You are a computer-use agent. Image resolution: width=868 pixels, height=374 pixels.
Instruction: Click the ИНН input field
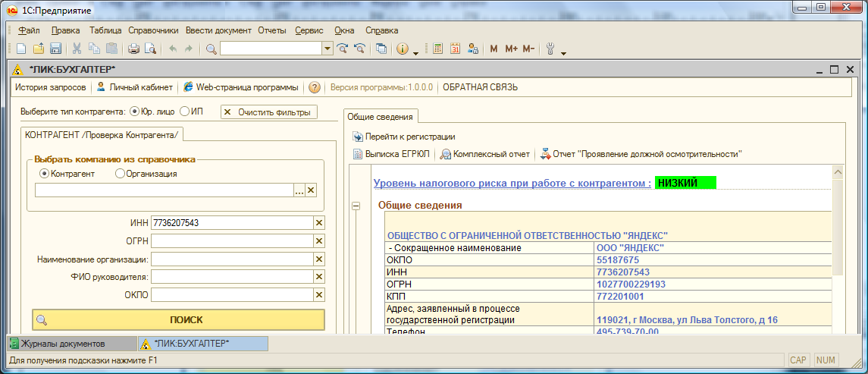(232, 223)
